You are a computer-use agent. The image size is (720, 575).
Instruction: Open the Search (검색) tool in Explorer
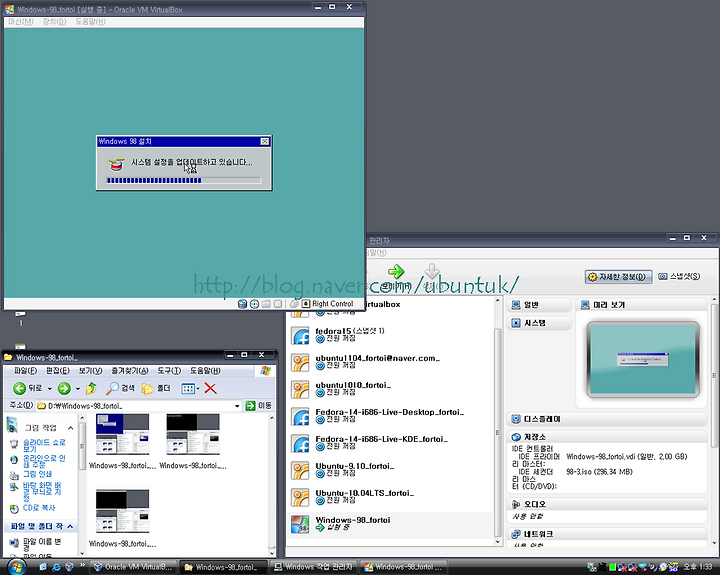[120, 389]
